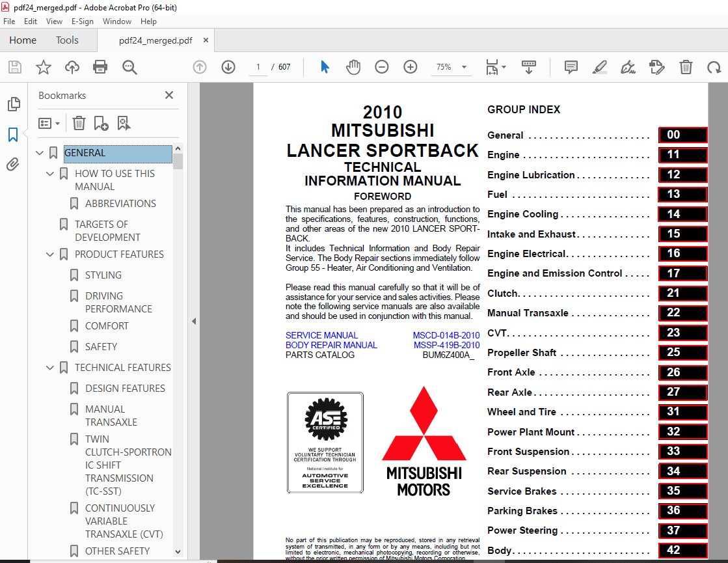Open the bookmark options menu
Screen dimensions: 728x563
[49, 124]
